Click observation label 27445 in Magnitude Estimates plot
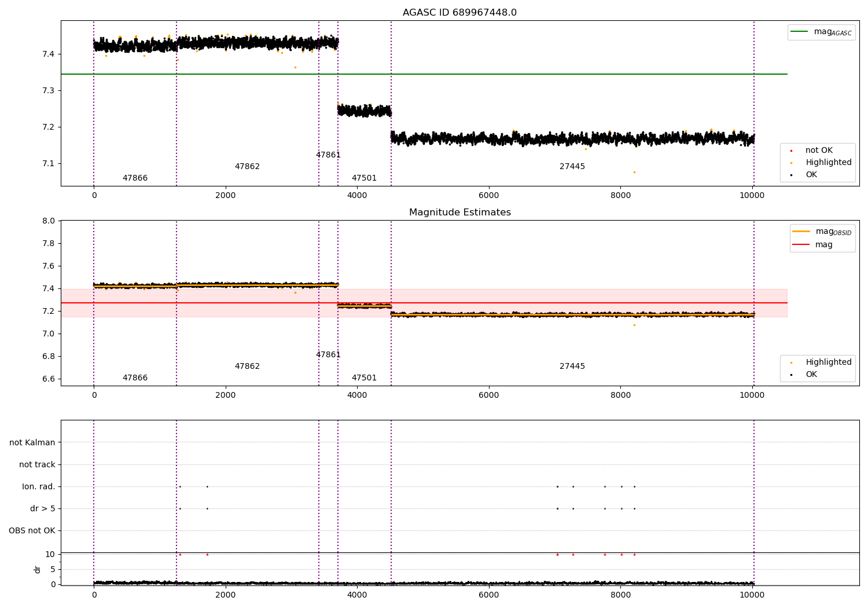The width and height of the screenshot is (868, 608). (x=572, y=367)
